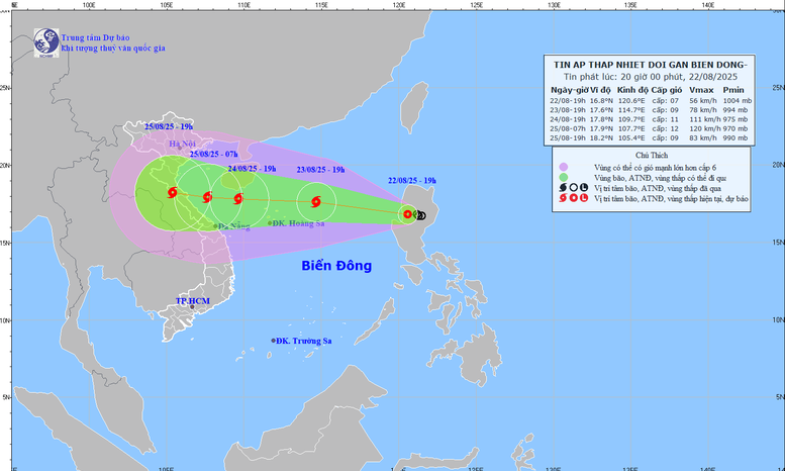Click the '130E' longitude label on top axis
The height and width of the screenshot is (471, 785).
coord(554,5)
